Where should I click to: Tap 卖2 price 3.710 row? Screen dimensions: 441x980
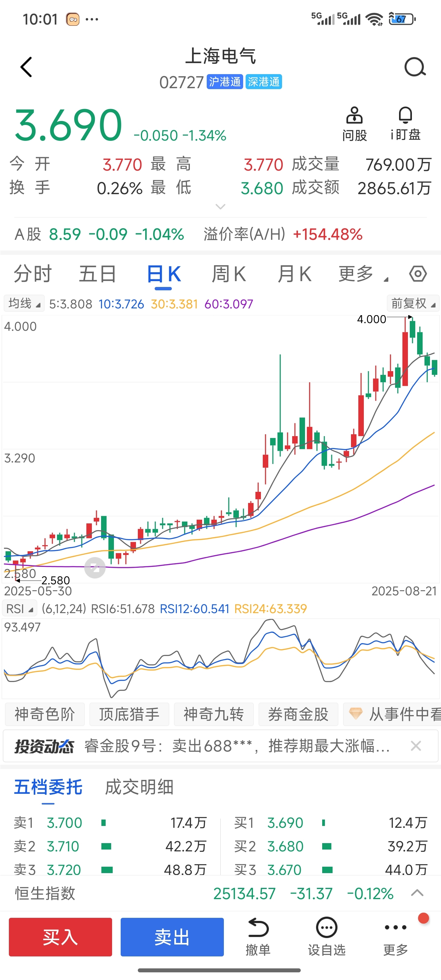[110, 846]
